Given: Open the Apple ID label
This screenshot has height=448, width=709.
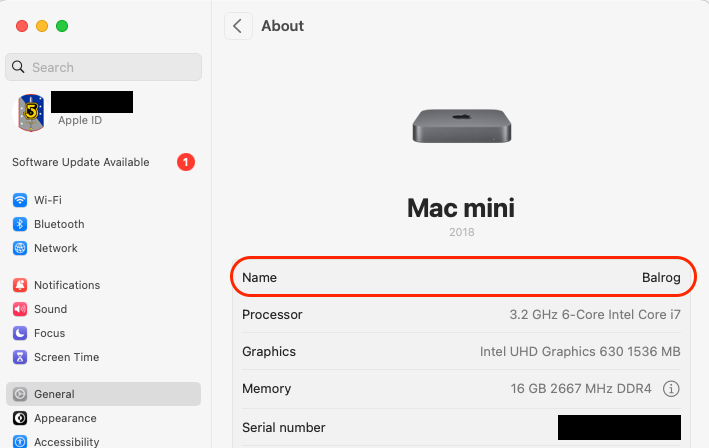Looking at the screenshot, I should click(x=80, y=120).
